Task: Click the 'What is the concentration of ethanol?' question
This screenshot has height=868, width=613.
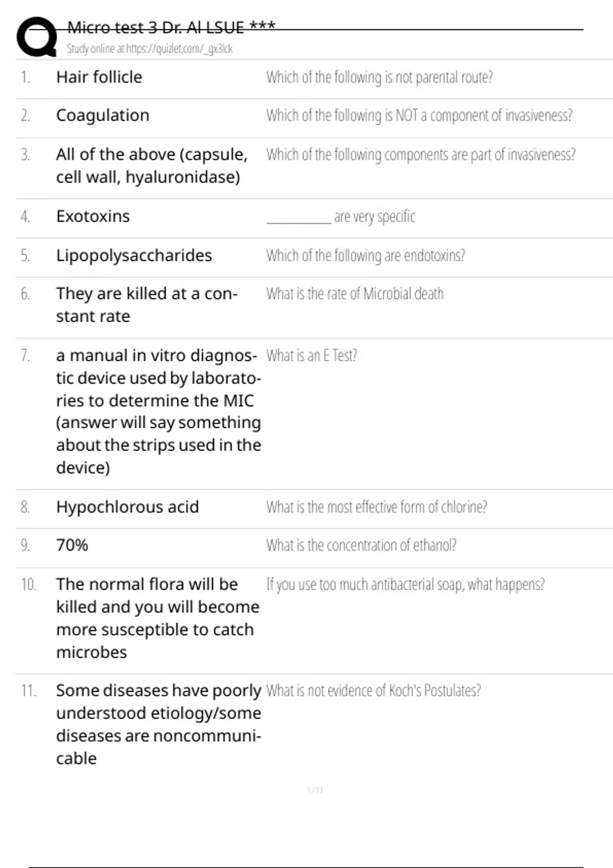Action: [x=361, y=545]
